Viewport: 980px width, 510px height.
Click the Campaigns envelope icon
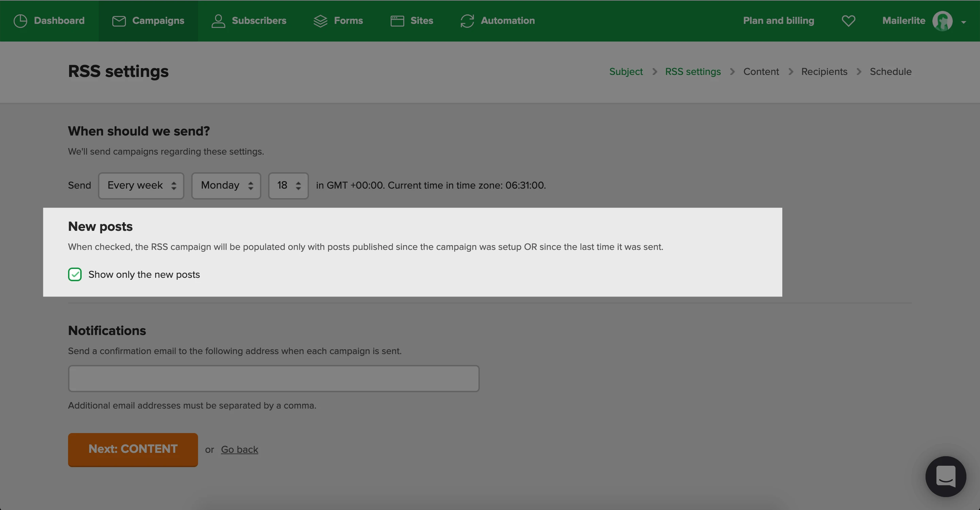(x=119, y=21)
